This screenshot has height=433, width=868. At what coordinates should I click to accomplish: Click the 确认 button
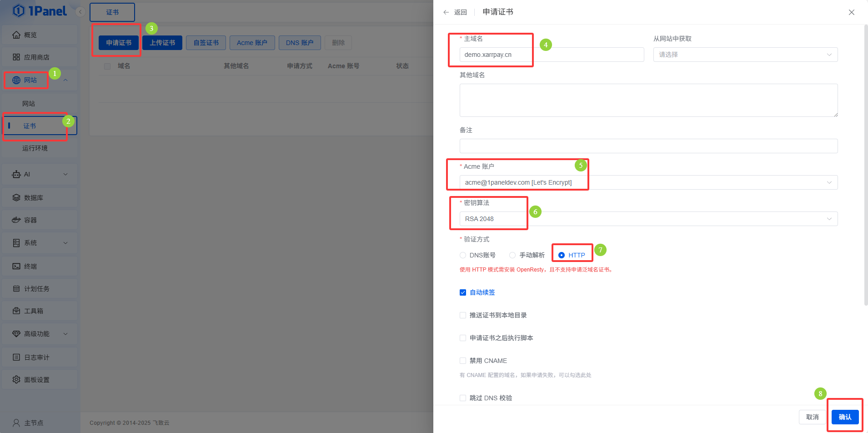845,417
